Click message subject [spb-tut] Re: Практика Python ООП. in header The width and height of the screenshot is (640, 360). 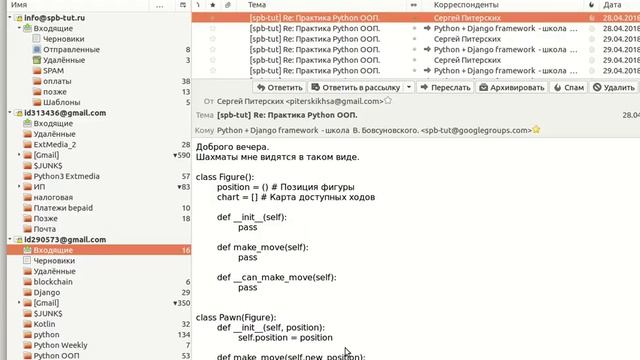287,115
